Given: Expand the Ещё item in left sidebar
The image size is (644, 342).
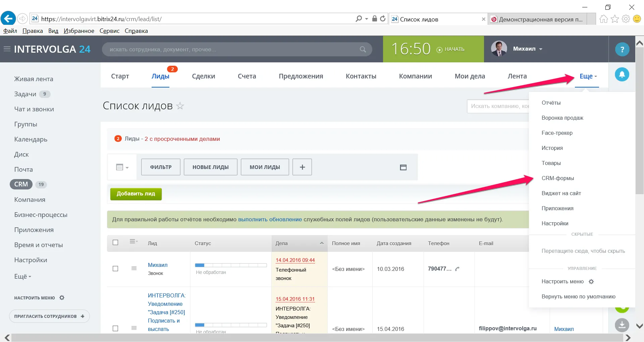Looking at the screenshot, I should tap(22, 277).
